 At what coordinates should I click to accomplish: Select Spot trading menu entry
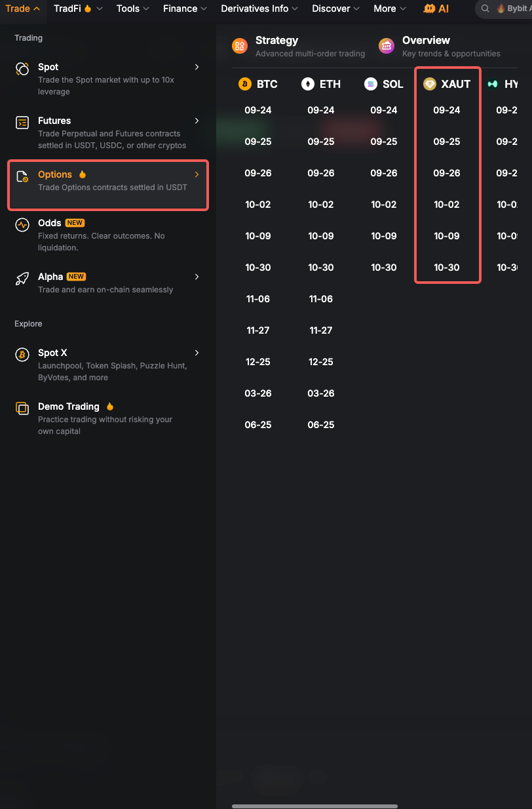coord(108,79)
